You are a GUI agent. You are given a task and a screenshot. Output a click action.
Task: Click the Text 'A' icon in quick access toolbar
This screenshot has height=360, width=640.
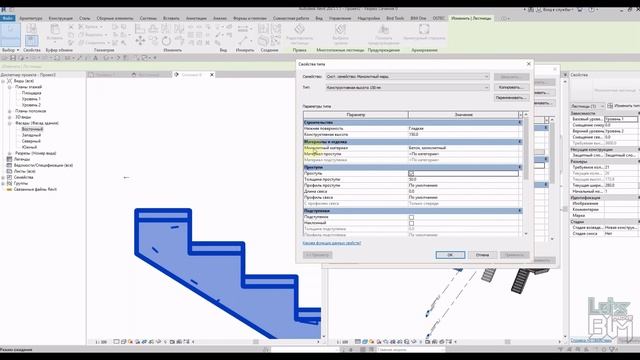click(96, 58)
